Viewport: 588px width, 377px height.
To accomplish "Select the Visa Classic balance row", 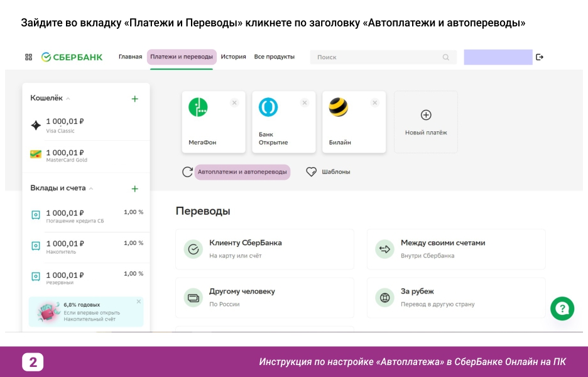I will click(86, 125).
